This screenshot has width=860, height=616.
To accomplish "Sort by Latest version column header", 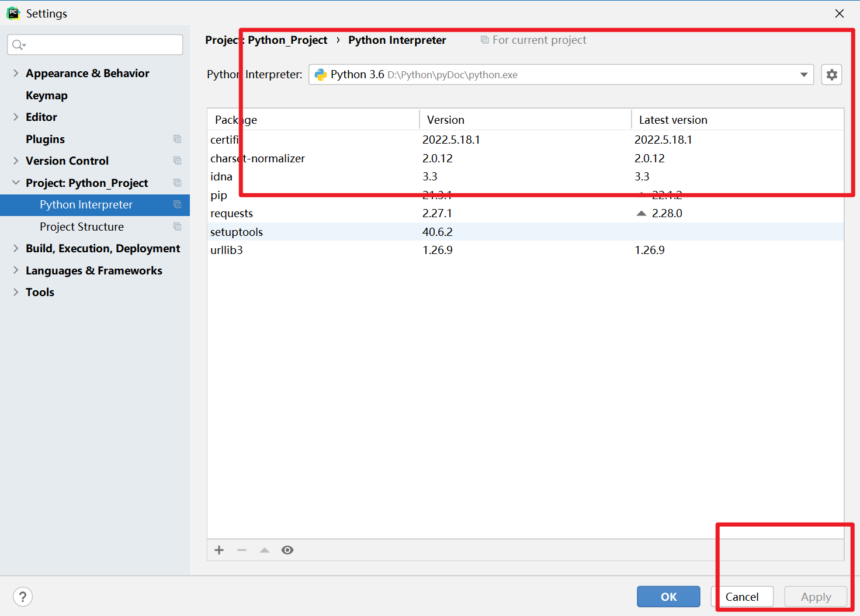I will [x=738, y=120].
